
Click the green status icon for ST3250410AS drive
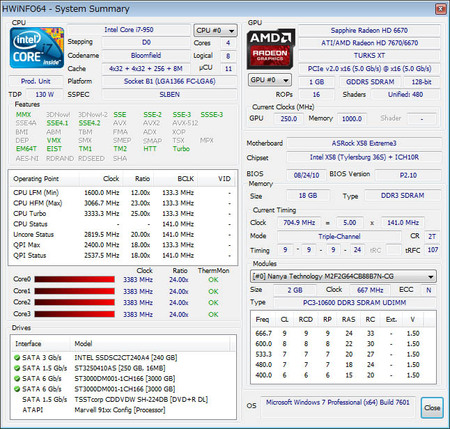(x=17, y=368)
